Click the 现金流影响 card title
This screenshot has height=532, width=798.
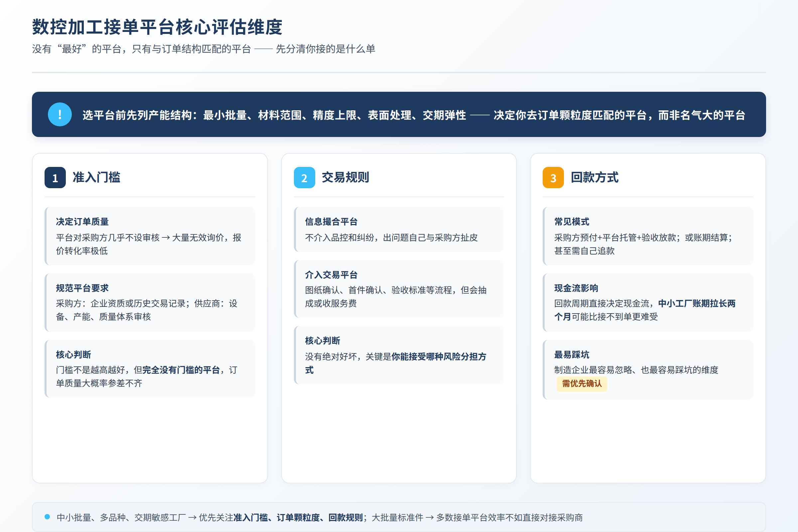point(576,288)
